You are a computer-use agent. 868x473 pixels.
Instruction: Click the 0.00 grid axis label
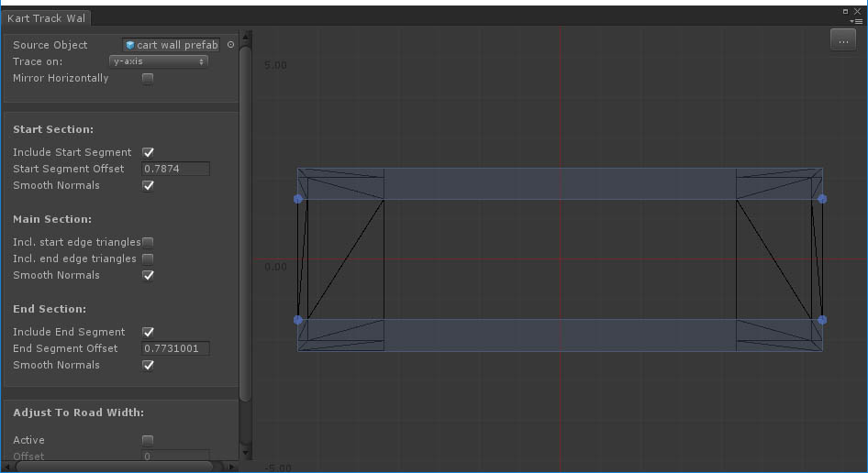[x=275, y=267]
